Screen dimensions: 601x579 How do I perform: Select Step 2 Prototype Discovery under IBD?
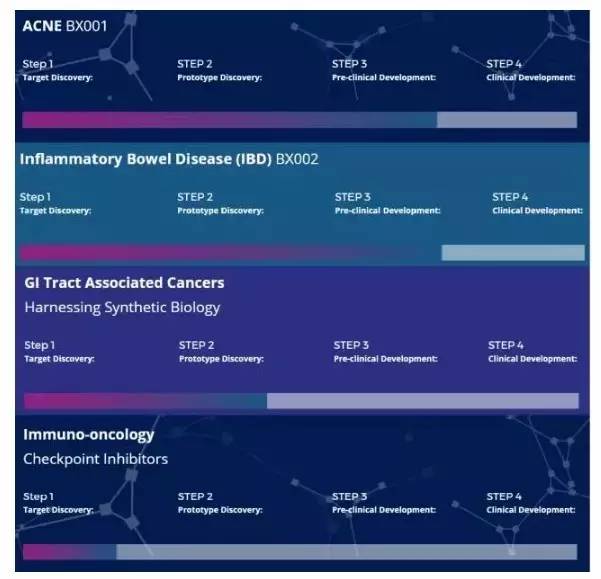[220, 204]
